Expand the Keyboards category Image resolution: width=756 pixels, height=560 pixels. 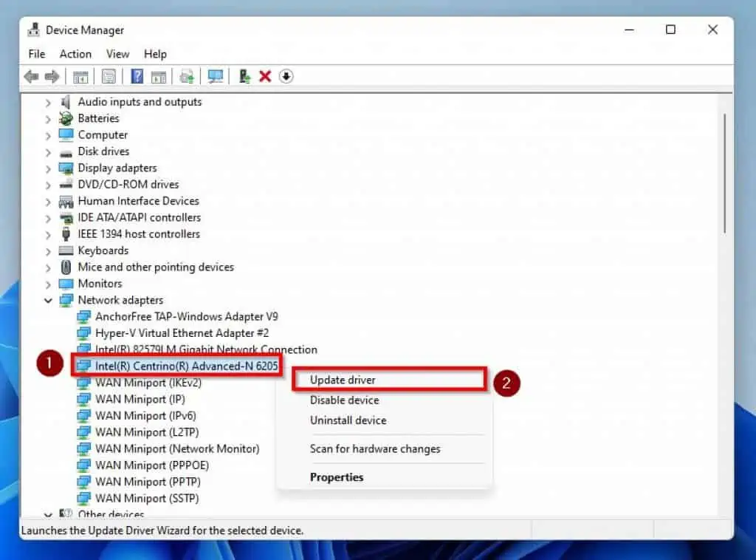[49, 250]
